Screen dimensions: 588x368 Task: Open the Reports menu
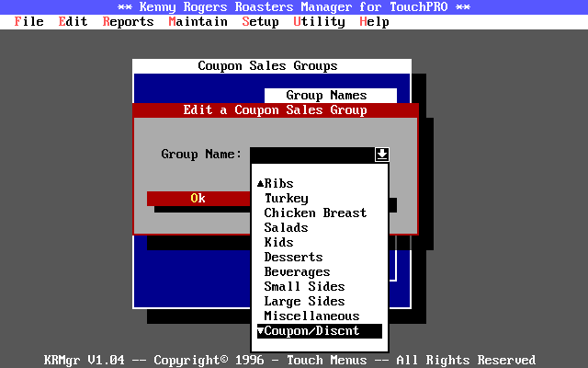point(129,22)
